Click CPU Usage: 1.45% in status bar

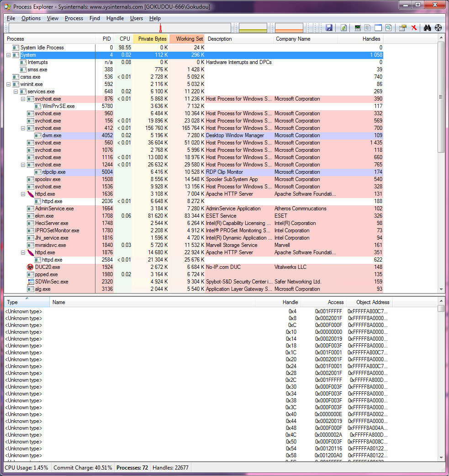[x=26, y=468]
